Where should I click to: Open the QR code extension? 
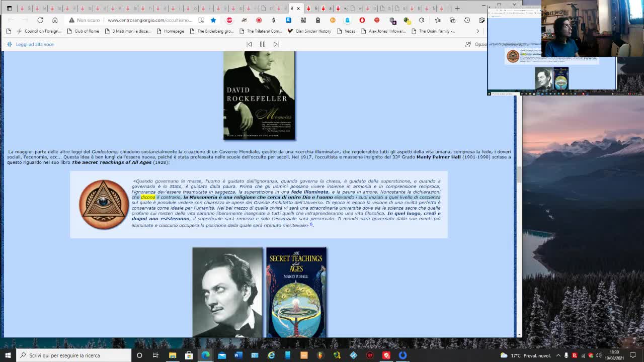(303, 20)
